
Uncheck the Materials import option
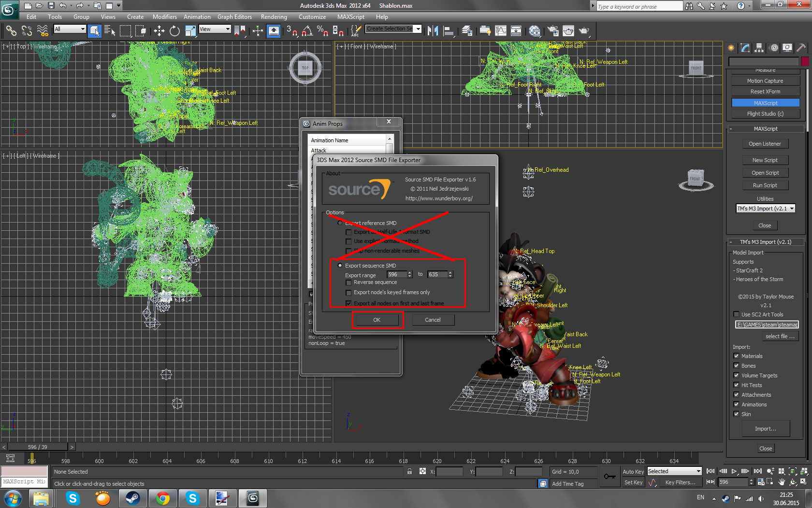click(x=736, y=356)
